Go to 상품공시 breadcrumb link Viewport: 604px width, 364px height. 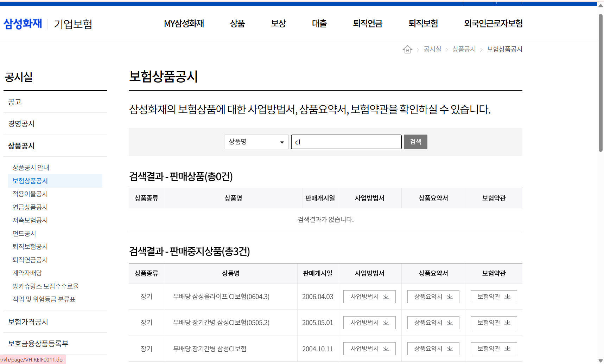coord(464,49)
